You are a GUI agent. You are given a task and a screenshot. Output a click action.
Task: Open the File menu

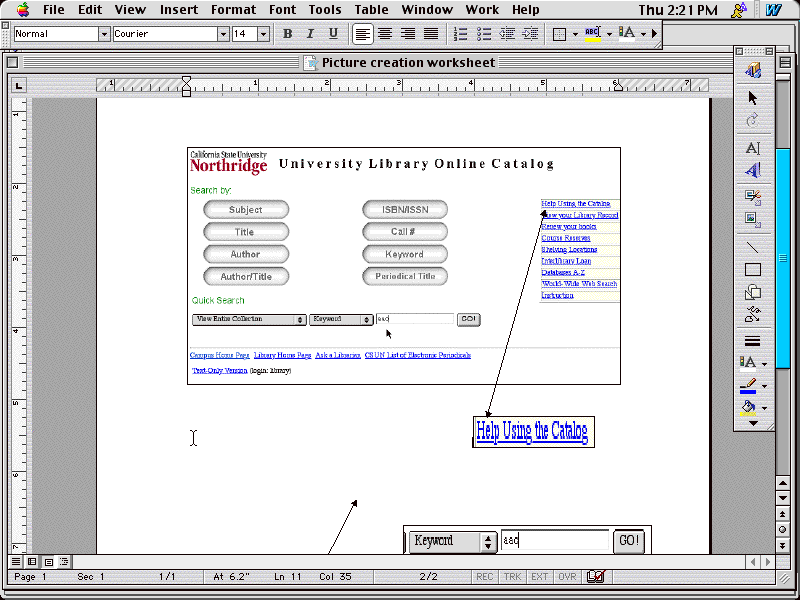point(54,10)
